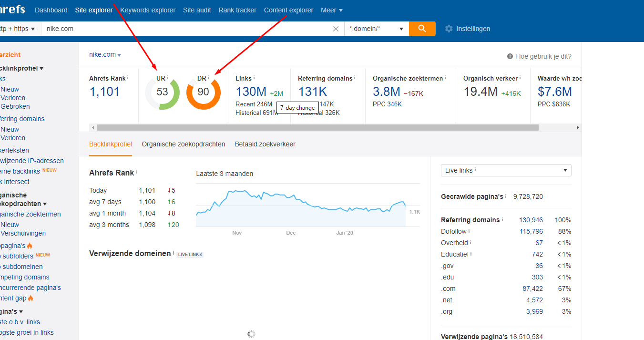Viewport: 644px width, 340px height.
Task: Open Content explorer
Action: [x=289, y=10]
